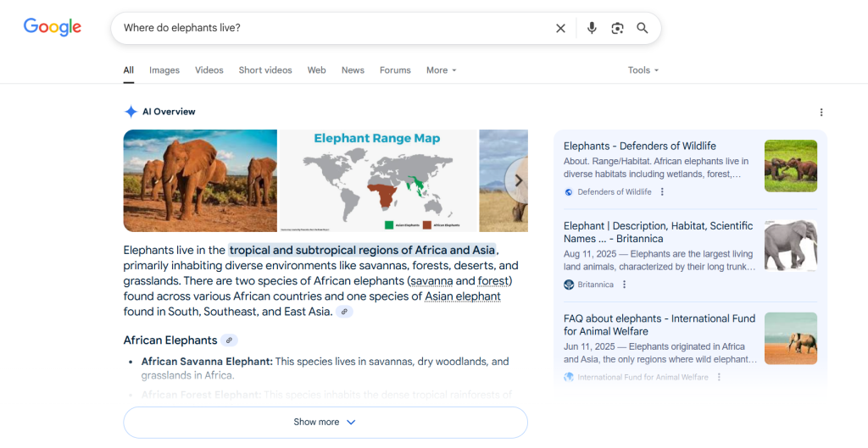Open Britannica grey elephant thumbnail
The image size is (868, 448).
tap(791, 246)
